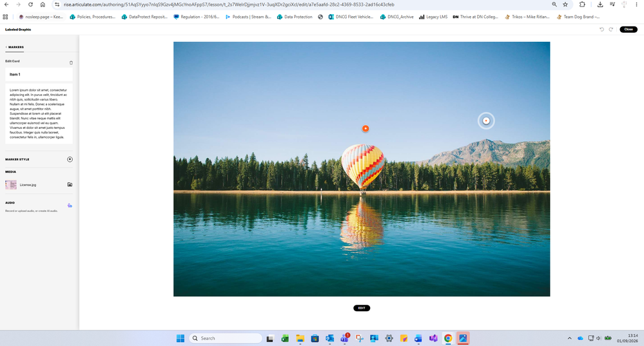Show hidden system tray icons chevron
This screenshot has height=346, width=644.
[569, 338]
